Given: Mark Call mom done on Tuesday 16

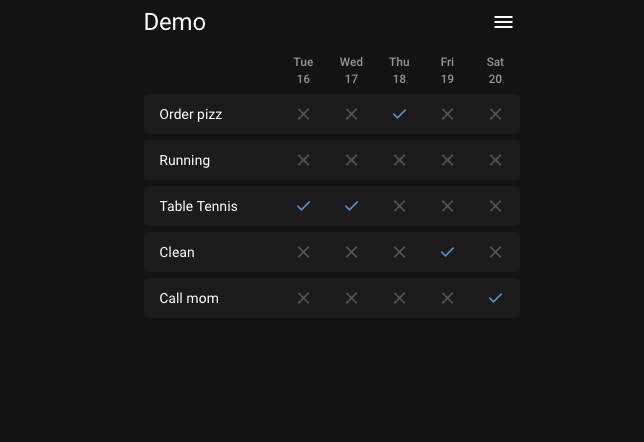Looking at the screenshot, I should click(303, 298).
